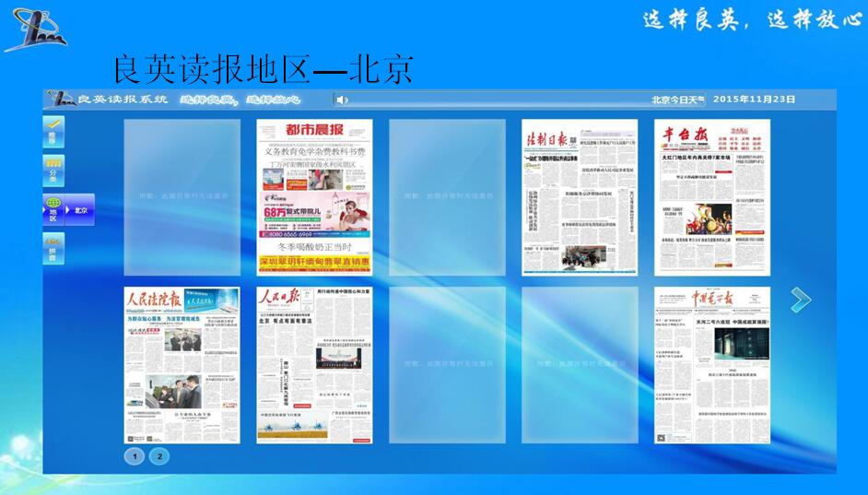
Task: Open the 分类 (Category) sidebar icon
Action: pos(54,171)
